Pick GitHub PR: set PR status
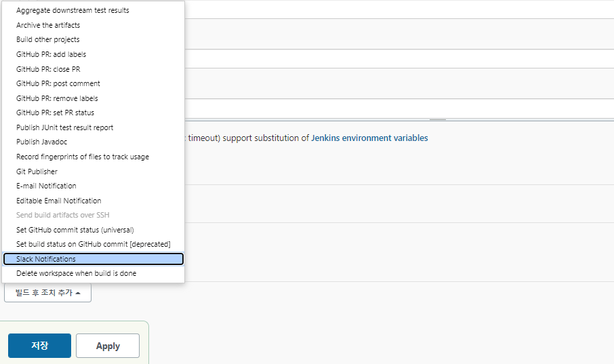Viewport: 614px width, 364px height. click(94, 113)
